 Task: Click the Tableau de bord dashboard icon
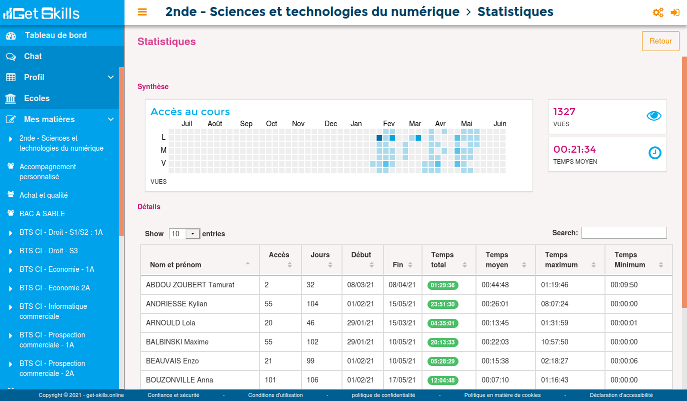(x=11, y=35)
